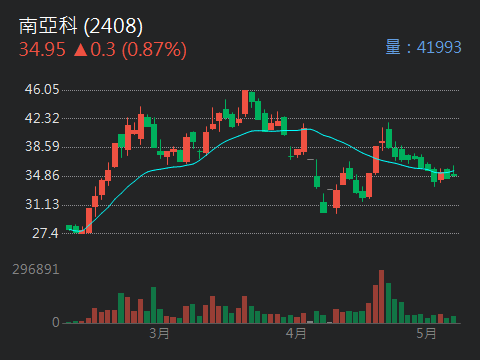
Task: Click the volume label 量：41993
Action: coord(423,47)
